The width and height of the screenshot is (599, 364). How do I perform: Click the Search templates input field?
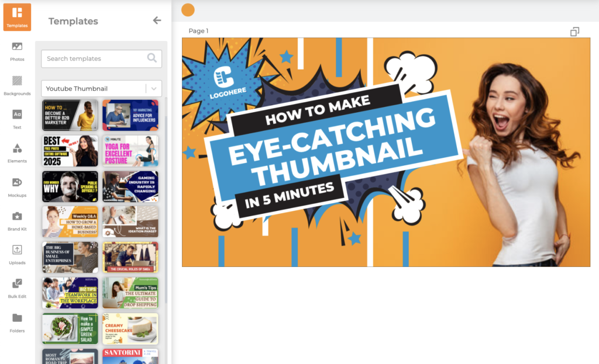(x=94, y=58)
